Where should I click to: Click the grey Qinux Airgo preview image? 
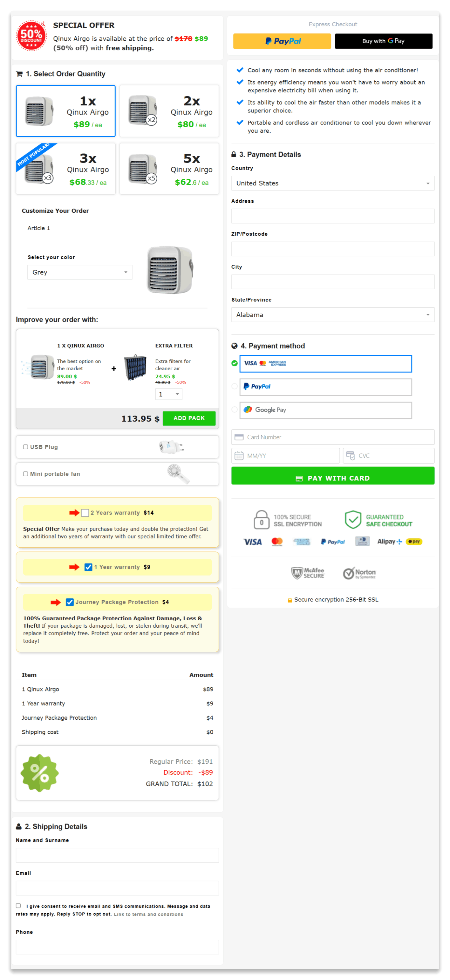(170, 270)
